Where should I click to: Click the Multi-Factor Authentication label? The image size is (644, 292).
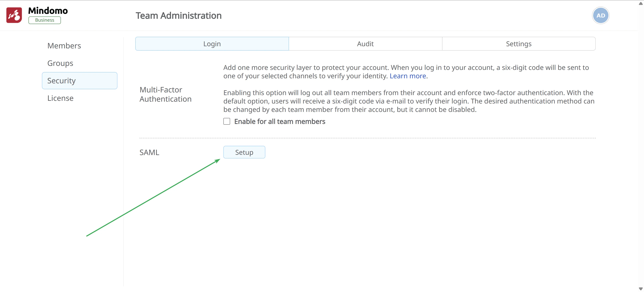point(165,94)
